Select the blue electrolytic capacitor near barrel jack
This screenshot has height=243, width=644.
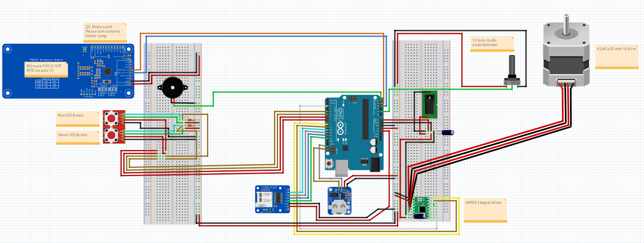[x=448, y=132]
